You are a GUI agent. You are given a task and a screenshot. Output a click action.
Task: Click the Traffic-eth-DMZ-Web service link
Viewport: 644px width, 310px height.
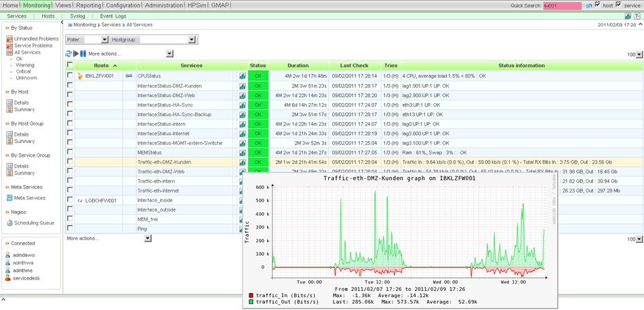coord(160,172)
